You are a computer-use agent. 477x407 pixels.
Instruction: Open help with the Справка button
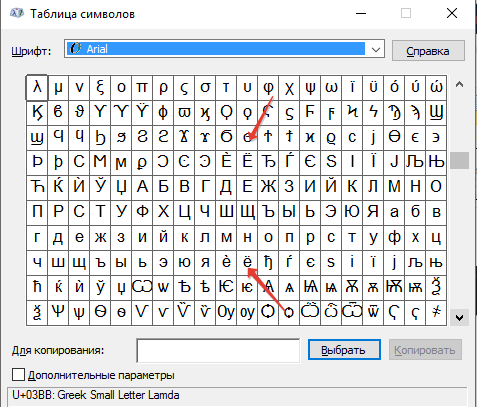pyautogui.click(x=428, y=51)
